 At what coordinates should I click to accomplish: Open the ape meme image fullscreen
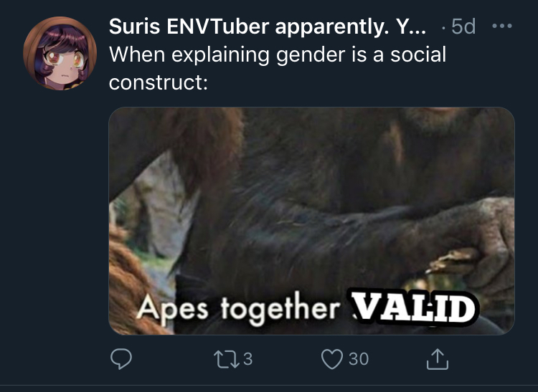pos(311,221)
